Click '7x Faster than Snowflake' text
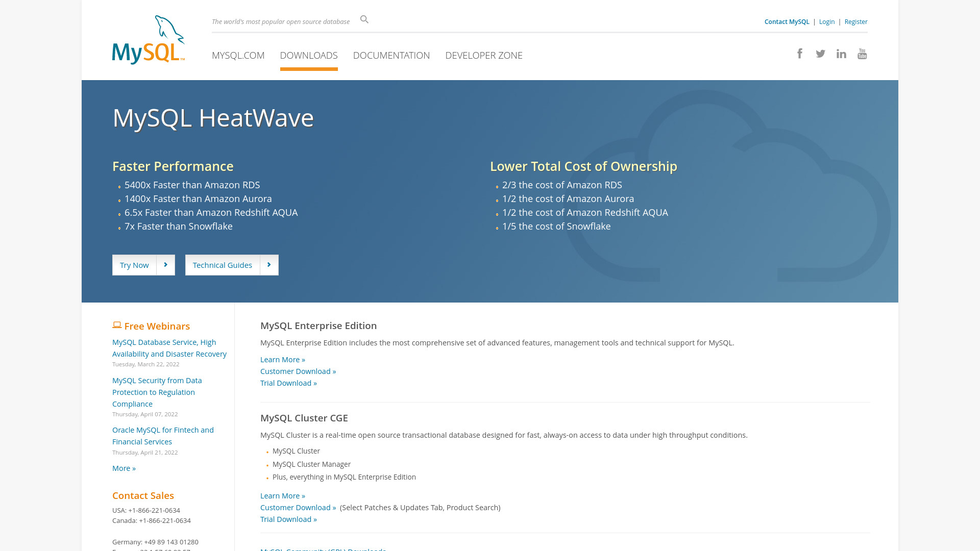Viewport: 980px width, 551px height. pos(179,226)
